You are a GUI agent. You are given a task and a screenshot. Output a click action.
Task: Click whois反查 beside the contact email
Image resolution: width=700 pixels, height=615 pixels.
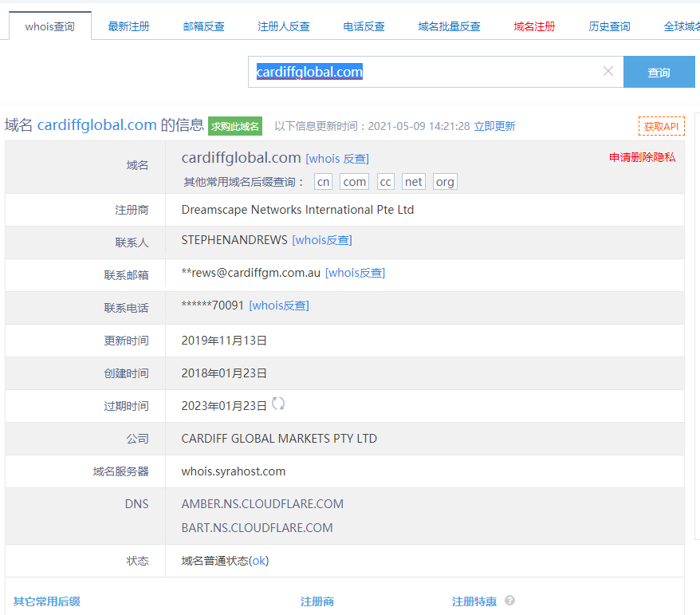355,273
